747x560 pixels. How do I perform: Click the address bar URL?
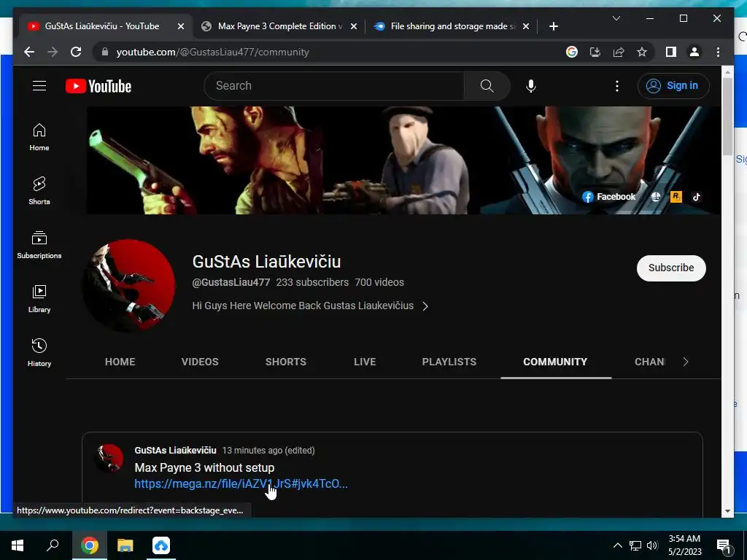212,52
